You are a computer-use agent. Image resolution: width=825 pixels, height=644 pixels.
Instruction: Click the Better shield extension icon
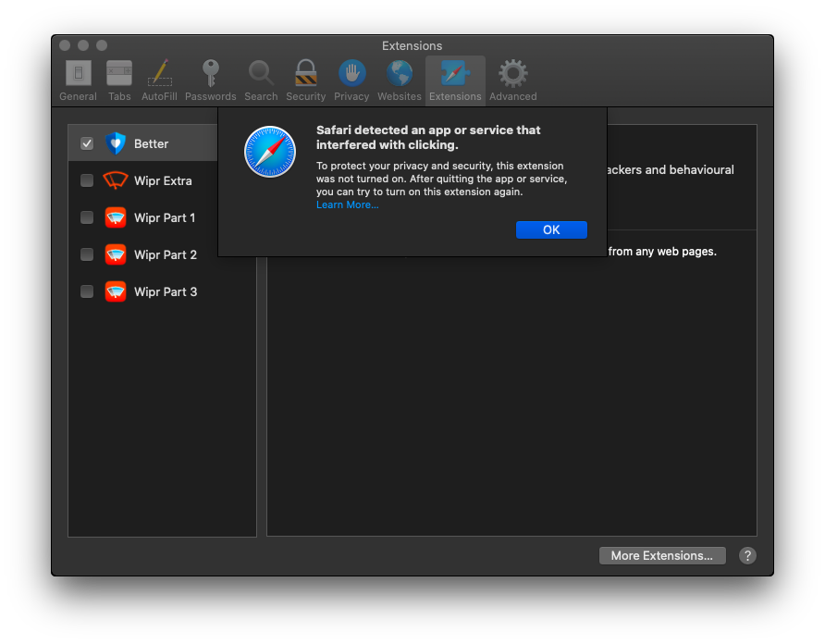(116, 143)
